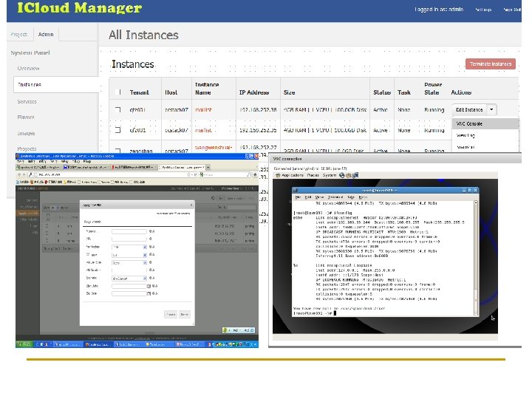
Task: Click the first text field in Apply dialog
Action: pyautogui.click(x=129, y=231)
